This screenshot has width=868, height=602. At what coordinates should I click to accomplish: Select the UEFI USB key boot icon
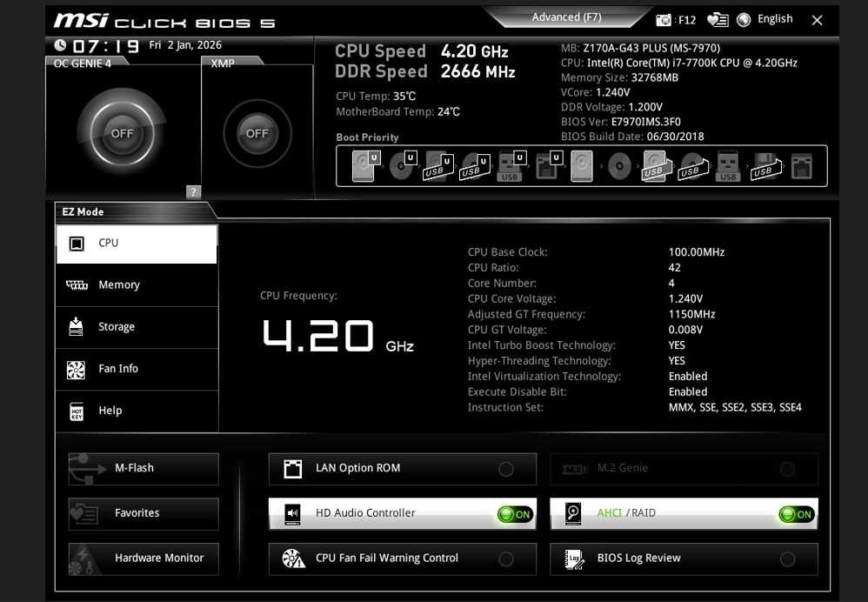click(x=511, y=166)
